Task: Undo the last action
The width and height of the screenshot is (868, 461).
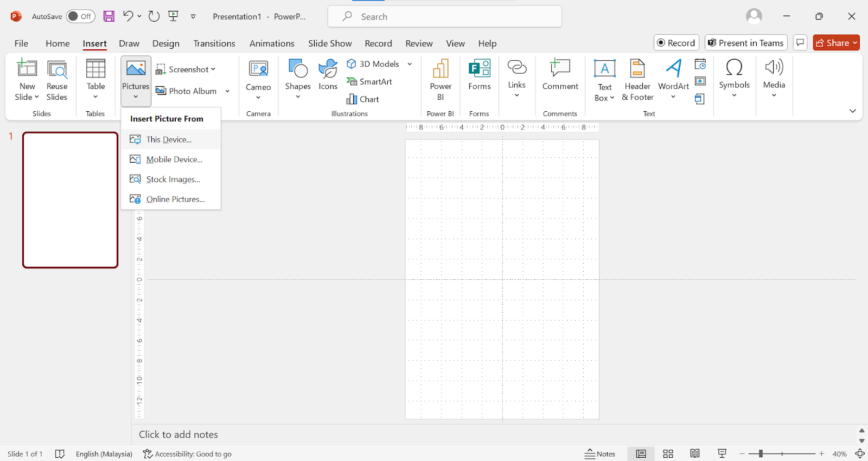Action: (x=128, y=16)
